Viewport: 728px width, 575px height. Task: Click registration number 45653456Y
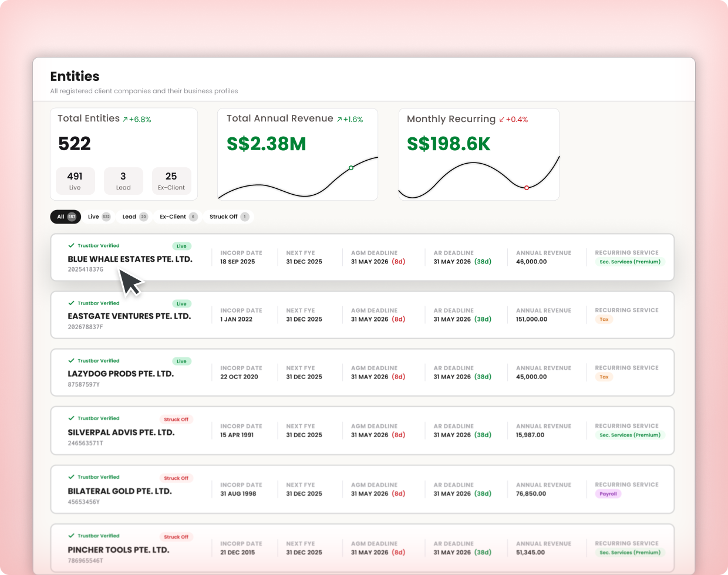(84, 502)
